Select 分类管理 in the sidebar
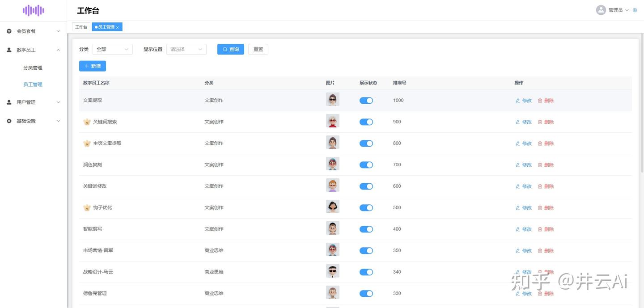Screen dimensions: 644x308 (x=33, y=68)
